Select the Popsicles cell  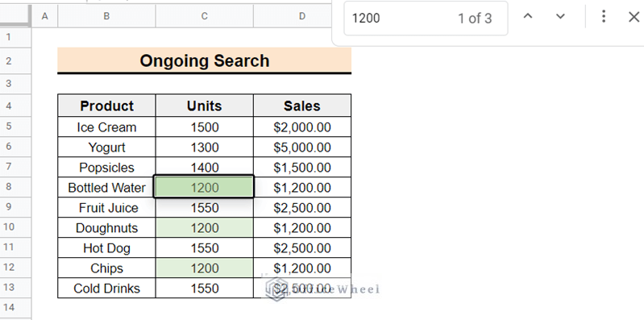click(x=106, y=167)
